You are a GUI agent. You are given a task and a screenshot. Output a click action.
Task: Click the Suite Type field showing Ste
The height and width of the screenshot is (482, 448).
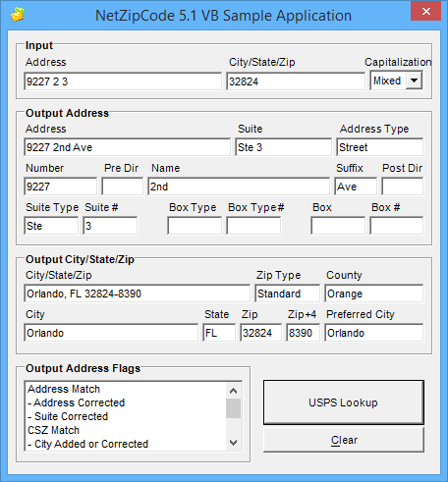coord(51,226)
